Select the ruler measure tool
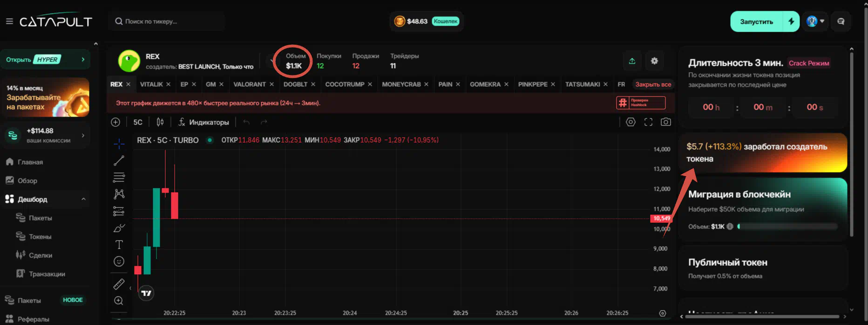 pos(119,284)
